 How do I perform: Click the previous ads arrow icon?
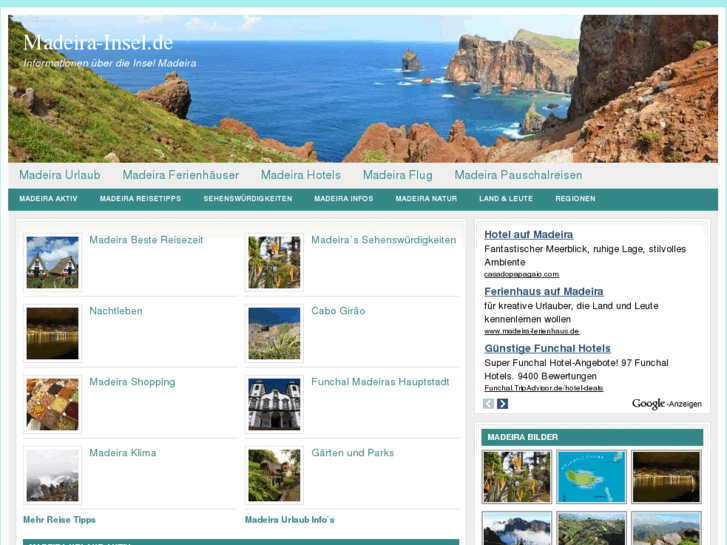pyautogui.click(x=488, y=404)
